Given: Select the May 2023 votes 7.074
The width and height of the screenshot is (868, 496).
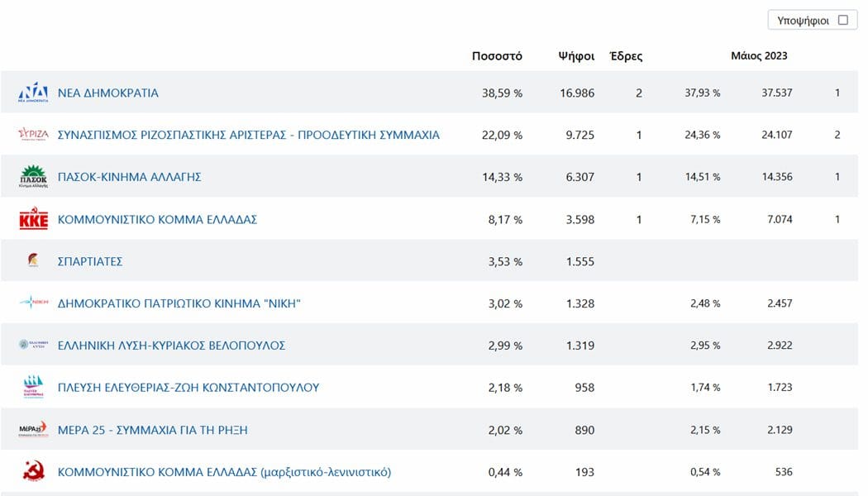Looking at the screenshot, I should 780,219.
